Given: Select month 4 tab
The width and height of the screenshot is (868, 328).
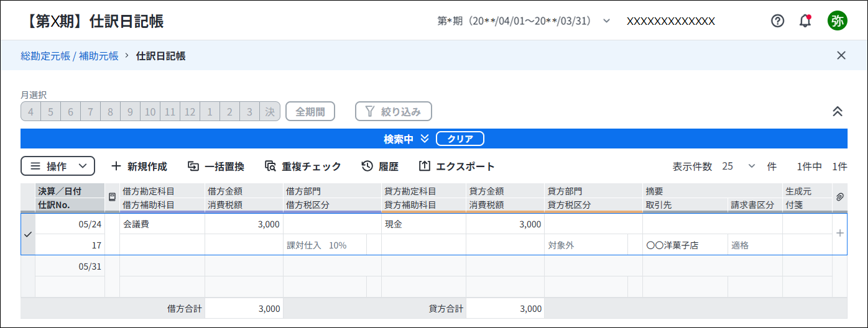Looking at the screenshot, I should [31, 112].
